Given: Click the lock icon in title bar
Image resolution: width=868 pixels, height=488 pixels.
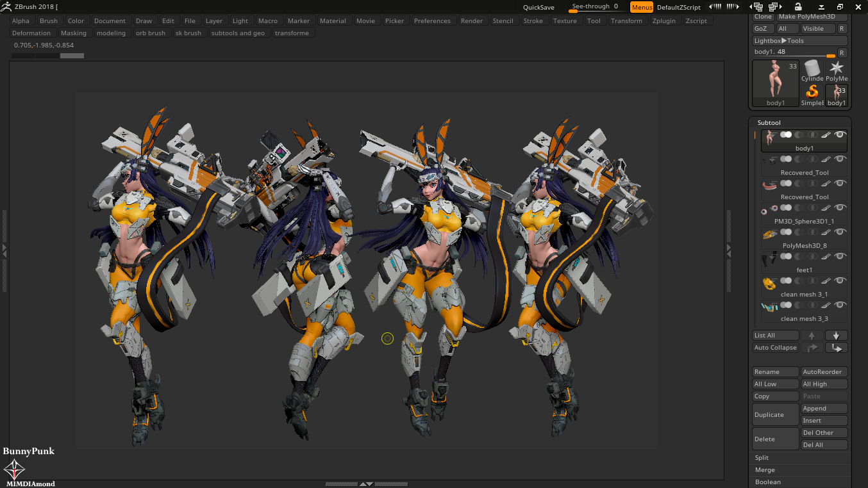Looking at the screenshot, I should coord(798,7).
